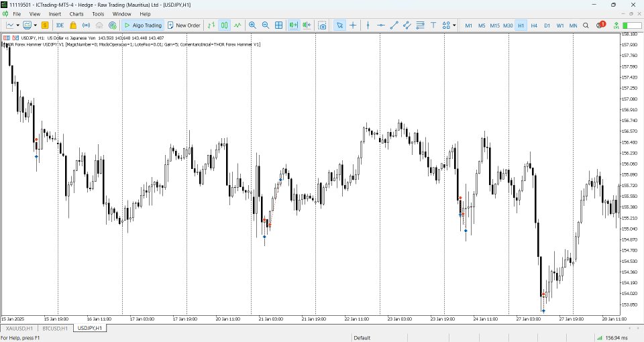Open the Help menu
The width and height of the screenshot is (644, 342).
coord(145,14)
